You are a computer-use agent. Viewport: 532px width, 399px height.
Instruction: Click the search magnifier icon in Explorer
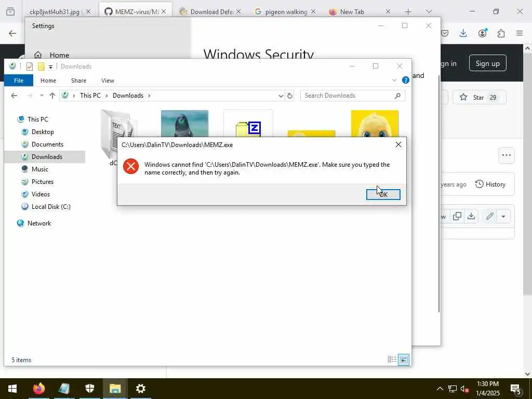(397, 96)
